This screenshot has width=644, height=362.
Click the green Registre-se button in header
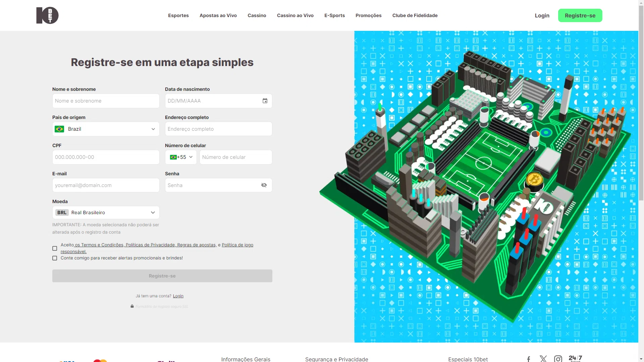coord(580,15)
